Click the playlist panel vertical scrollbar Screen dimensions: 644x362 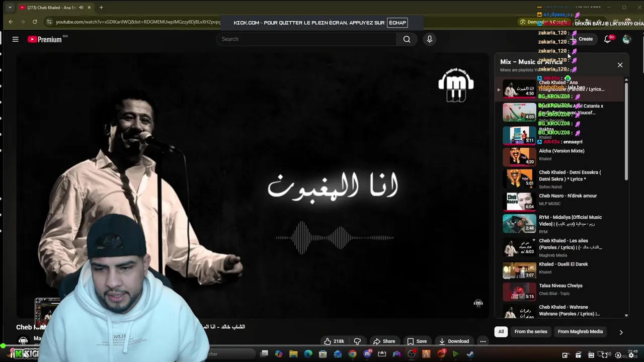[x=626, y=131]
